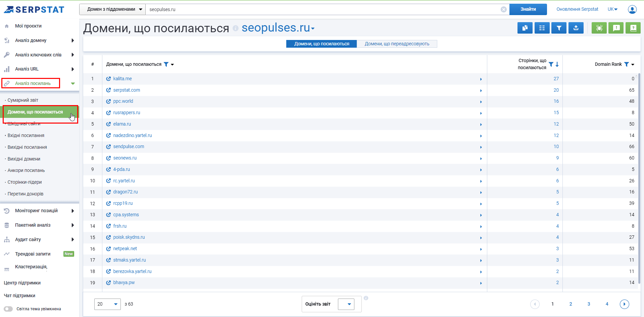Switch to Домени, що переадресовують tab

pyautogui.click(x=397, y=44)
